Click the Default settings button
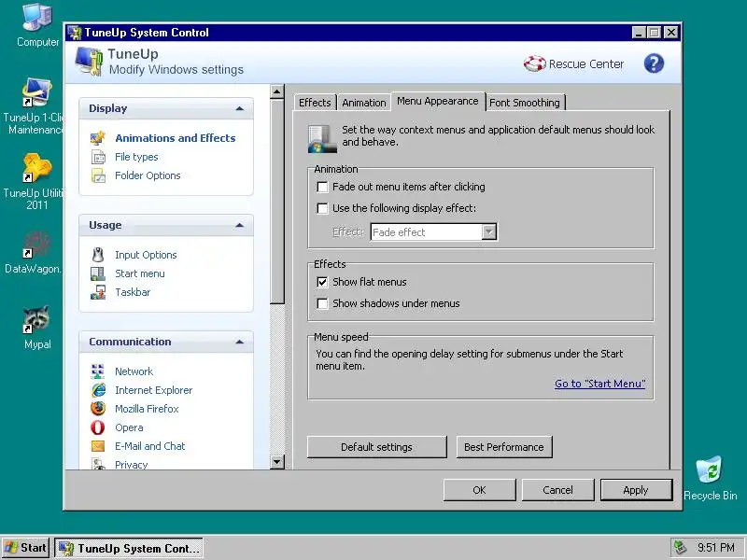Image resolution: width=747 pixels, height=560 pixels. point(377,447)
